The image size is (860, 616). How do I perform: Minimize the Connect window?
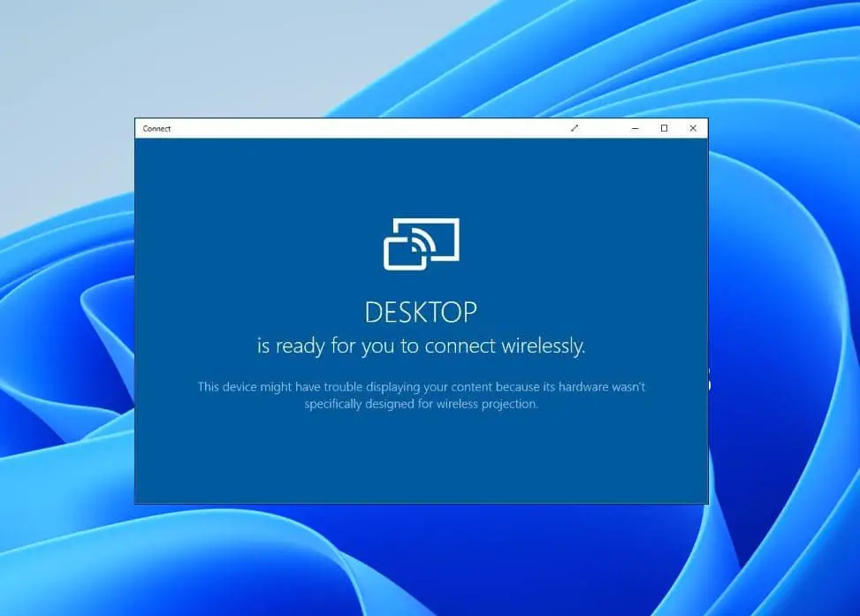pos(635,128)
